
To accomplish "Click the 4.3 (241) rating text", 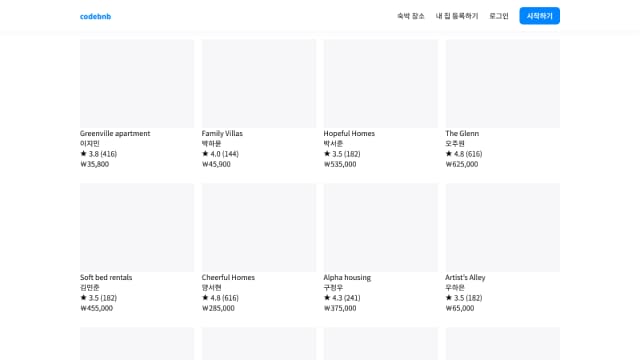I will (346, 298).
